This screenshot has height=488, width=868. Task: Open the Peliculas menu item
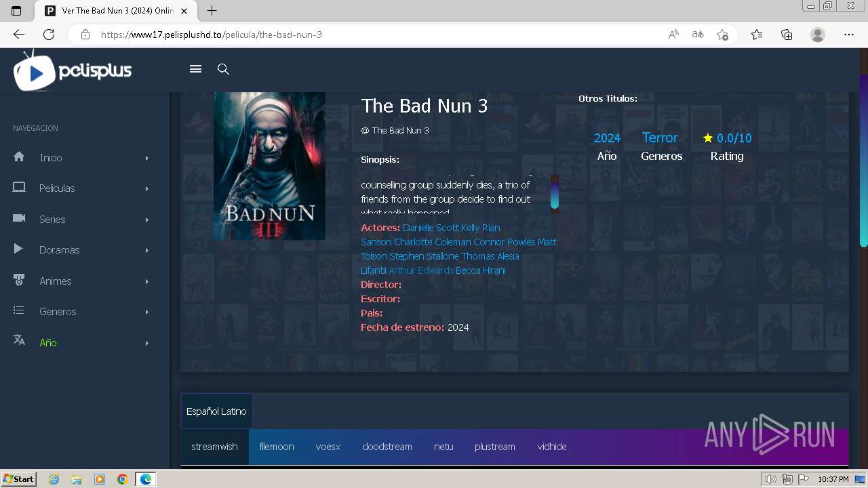(57, 188)
